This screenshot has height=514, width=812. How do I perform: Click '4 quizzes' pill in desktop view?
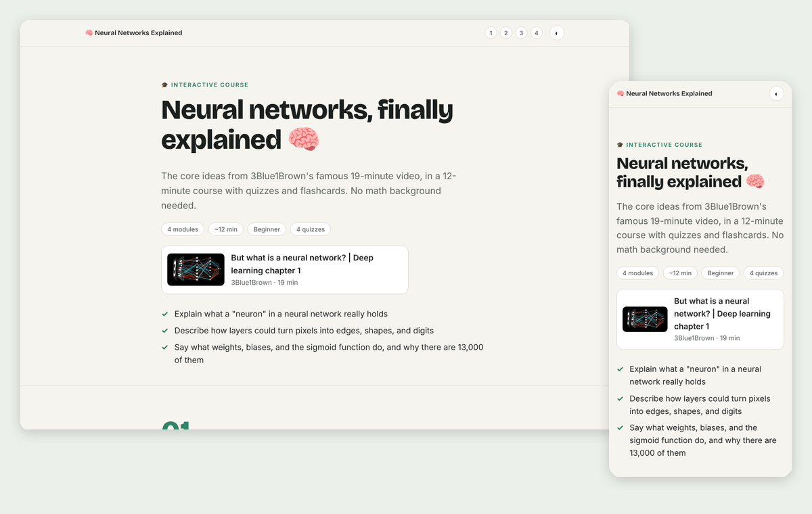311,229
